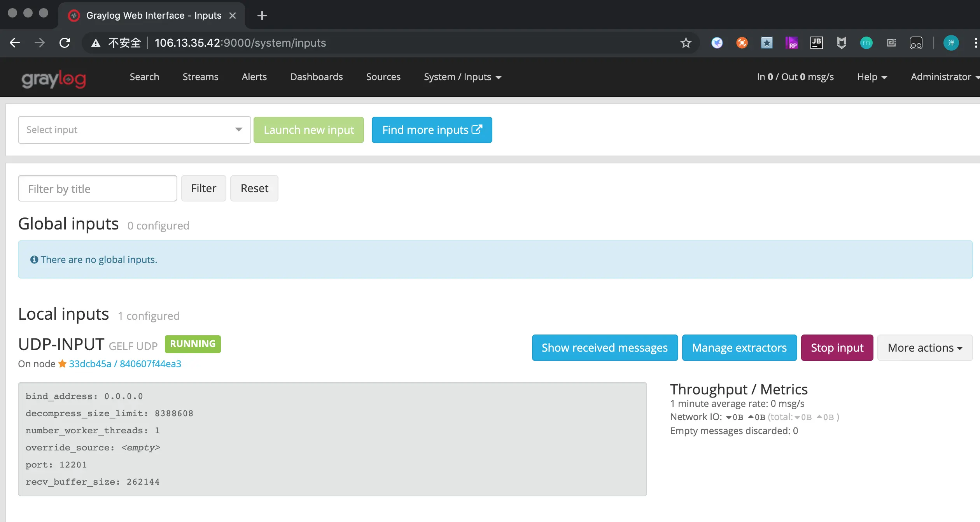Go back using browser back arrow
980x522 pixels.
pos(15,43)
